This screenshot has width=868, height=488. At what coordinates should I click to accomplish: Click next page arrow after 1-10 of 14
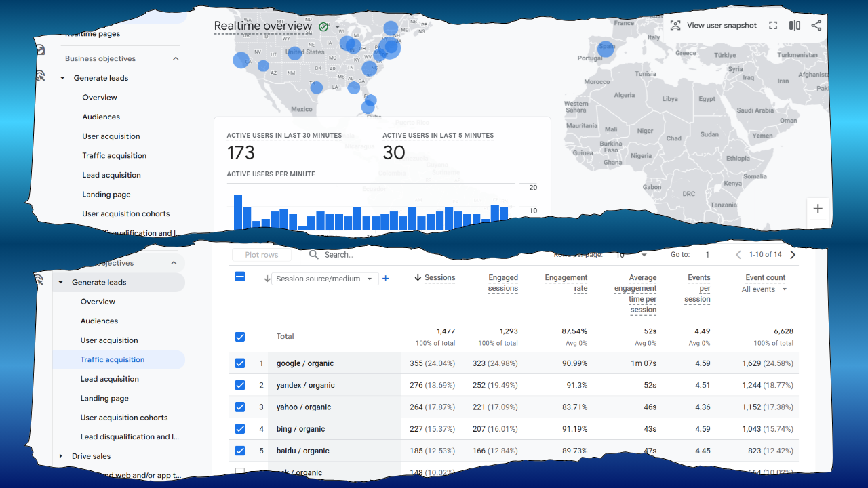[x=792, y=255]
